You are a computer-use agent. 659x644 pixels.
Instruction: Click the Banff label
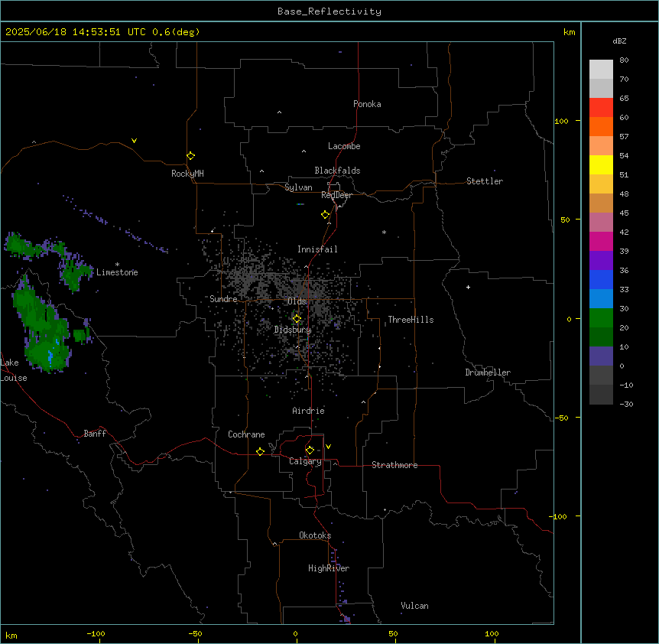click(x=95, y=434)
